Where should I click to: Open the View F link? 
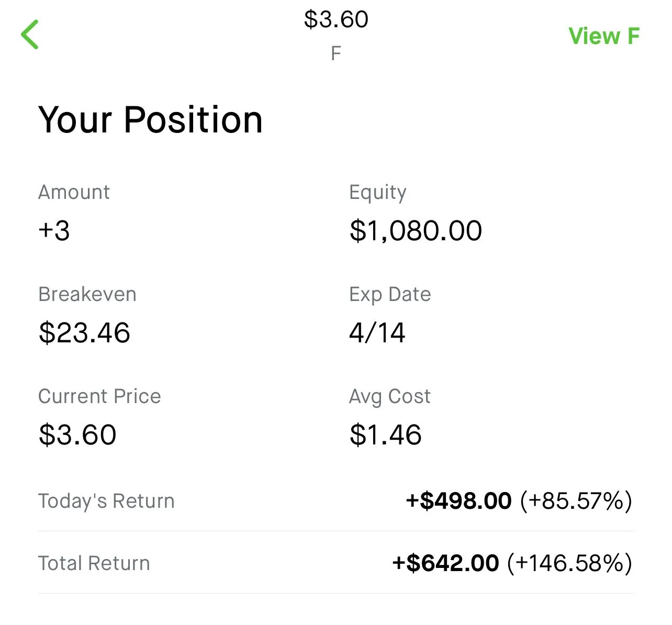603,36
